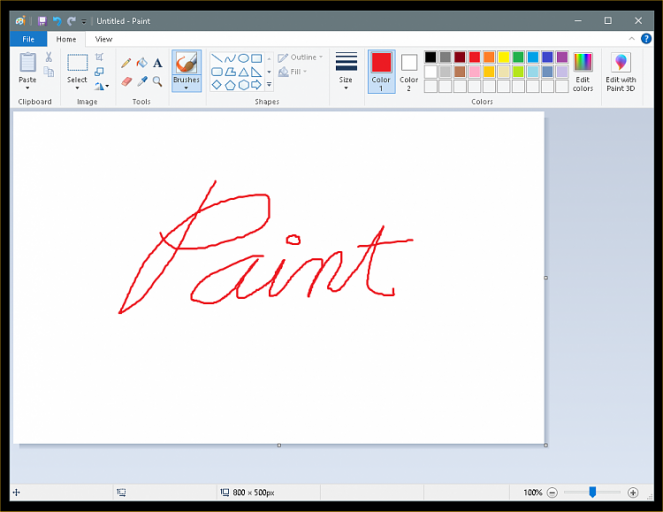
Task: Pick the black color swatch
Action: [x=430, y=57]
